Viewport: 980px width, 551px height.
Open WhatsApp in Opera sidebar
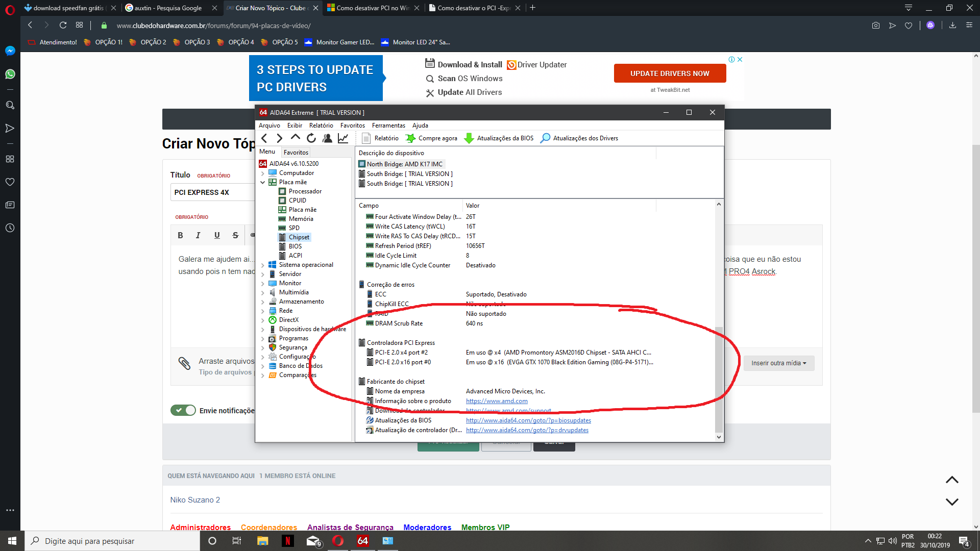pyautogui.click(x=10, y=74)
